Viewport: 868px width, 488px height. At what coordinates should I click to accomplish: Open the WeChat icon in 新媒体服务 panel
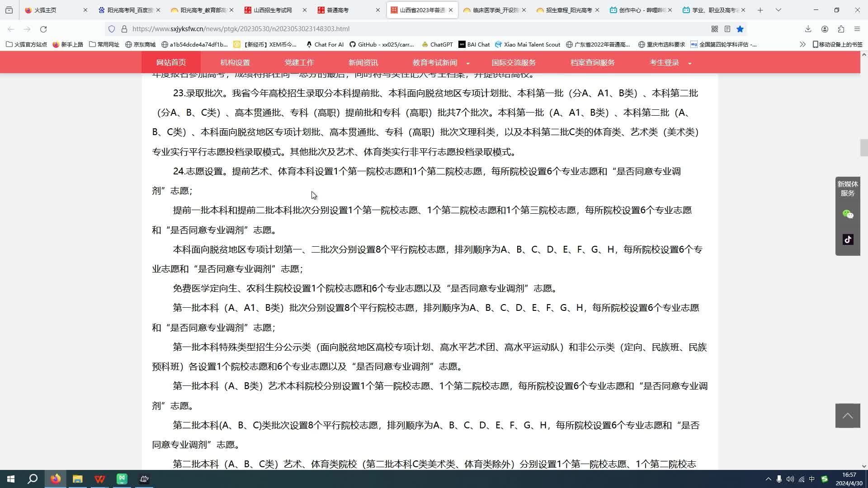[x=849, y=214]
